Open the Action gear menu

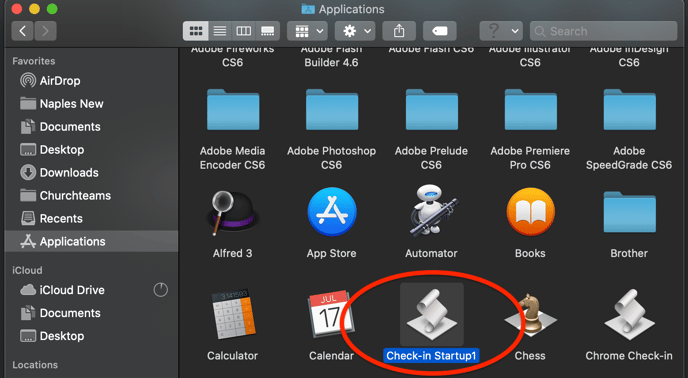[x=355, y=31]
